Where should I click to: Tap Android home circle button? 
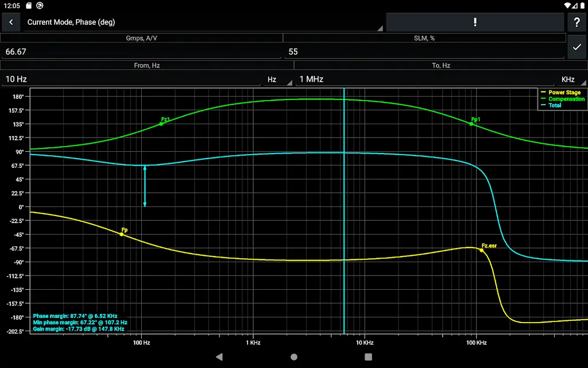point(294,356)
